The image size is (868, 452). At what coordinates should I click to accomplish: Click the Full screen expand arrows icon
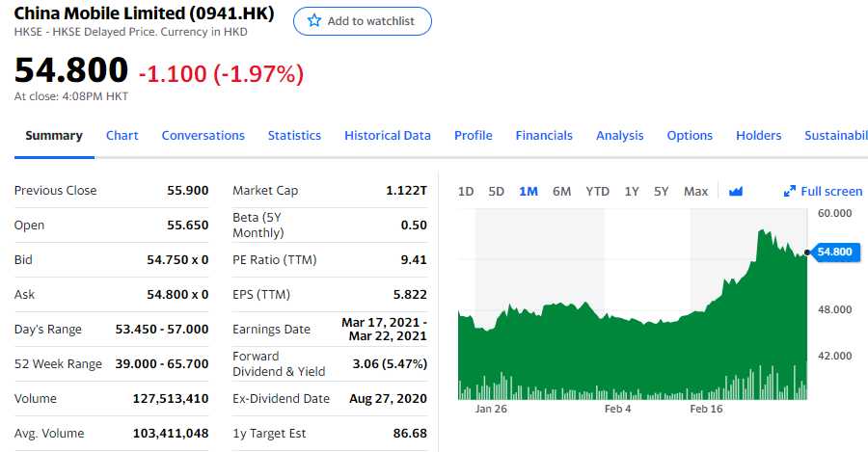(789, 191)
